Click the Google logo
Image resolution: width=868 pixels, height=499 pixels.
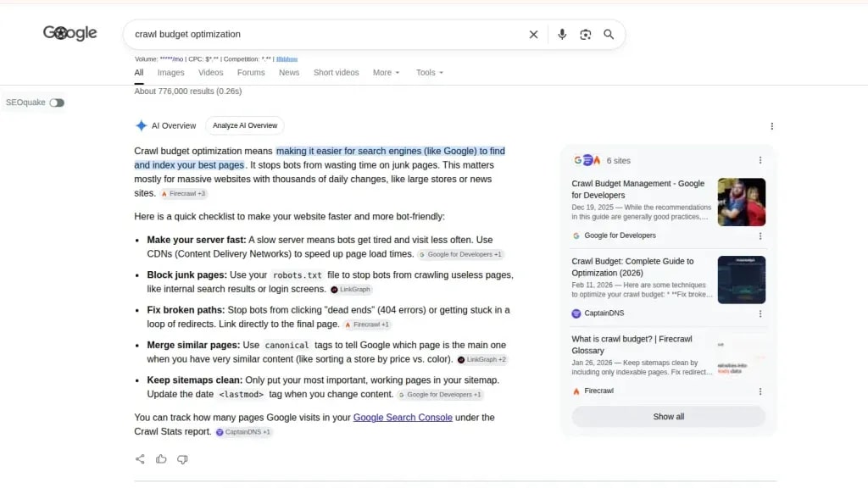tap(70, 33)
